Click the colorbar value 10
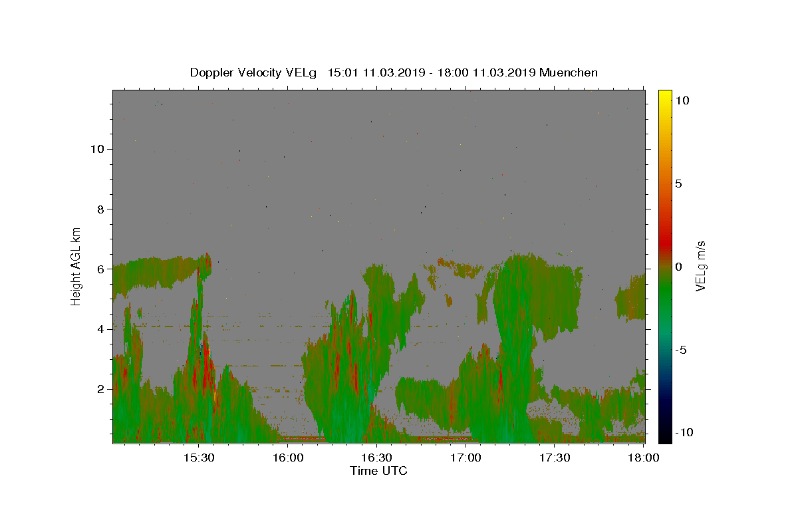This screenshot has width=798, height=532. (682, 100)
